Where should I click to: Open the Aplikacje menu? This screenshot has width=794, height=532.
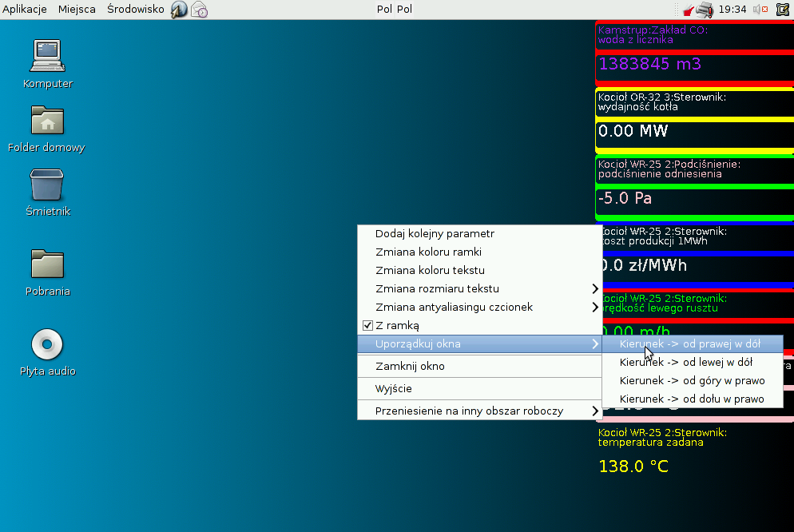pyautogui.click(x=24, y=9)
